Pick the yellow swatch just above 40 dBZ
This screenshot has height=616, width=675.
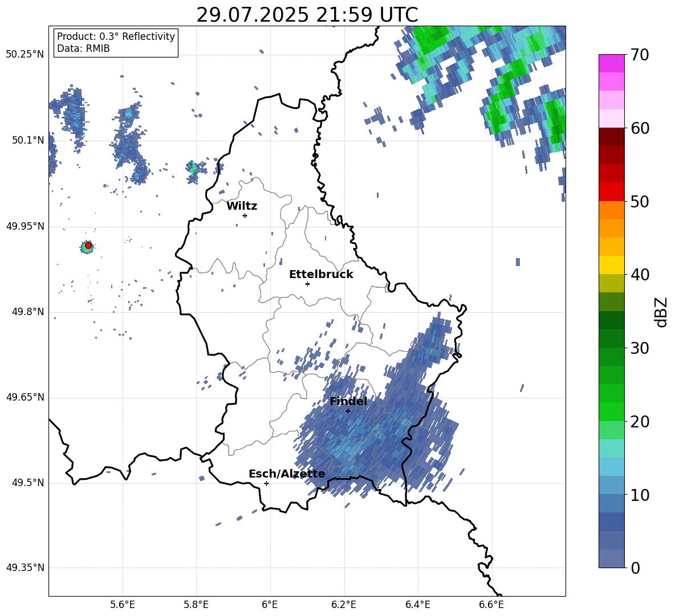[611, 265]
